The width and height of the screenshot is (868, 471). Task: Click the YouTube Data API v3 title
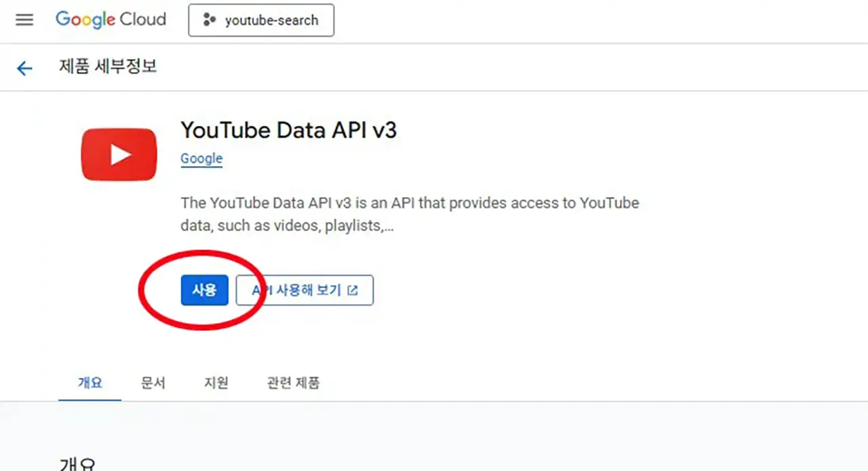tap(289, 130)
